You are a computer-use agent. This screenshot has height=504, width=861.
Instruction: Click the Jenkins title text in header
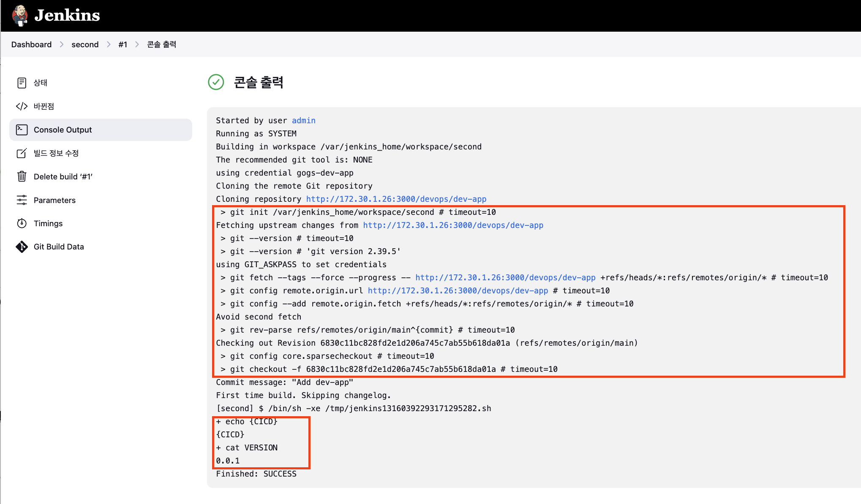(67, 16)
